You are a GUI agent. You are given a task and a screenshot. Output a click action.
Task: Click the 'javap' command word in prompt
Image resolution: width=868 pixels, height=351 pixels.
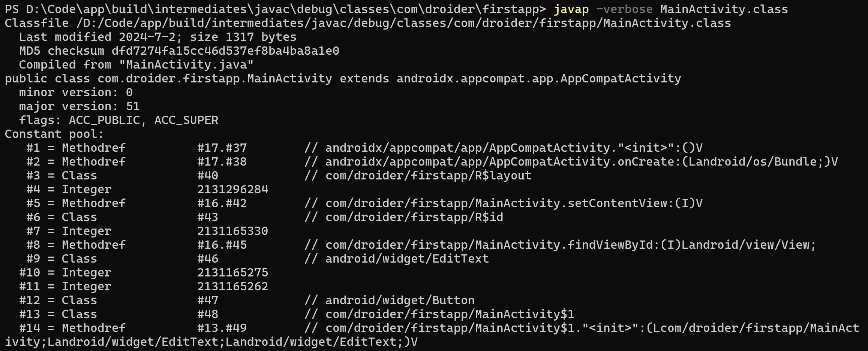pos(571,9)
